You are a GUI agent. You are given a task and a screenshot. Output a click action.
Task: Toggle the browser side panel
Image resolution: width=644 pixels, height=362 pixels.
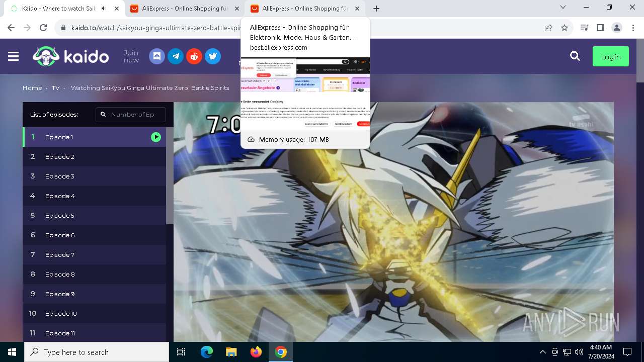[600, 28]
